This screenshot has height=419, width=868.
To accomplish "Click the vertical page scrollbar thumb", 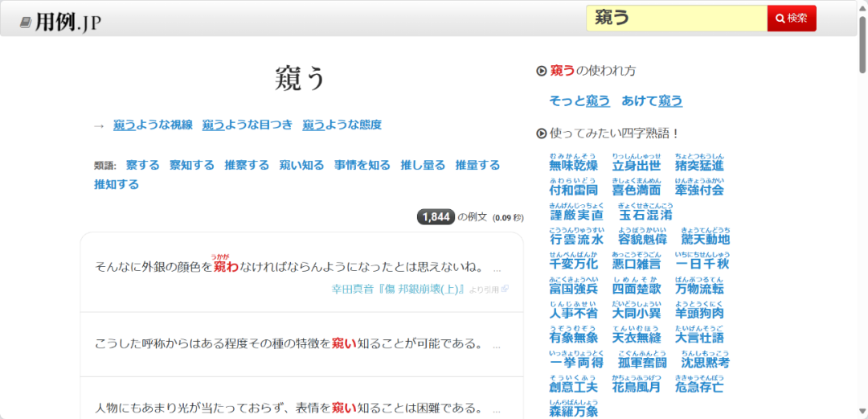I will 862,43.
